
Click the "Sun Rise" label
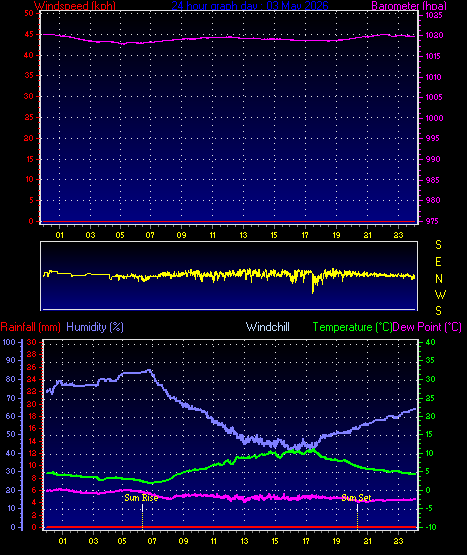point(141,498)
